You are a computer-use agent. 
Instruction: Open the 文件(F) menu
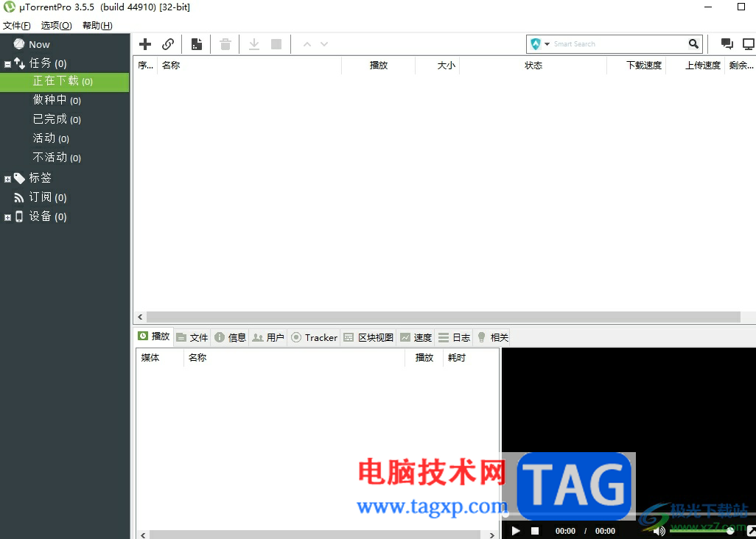coord(17,26)
